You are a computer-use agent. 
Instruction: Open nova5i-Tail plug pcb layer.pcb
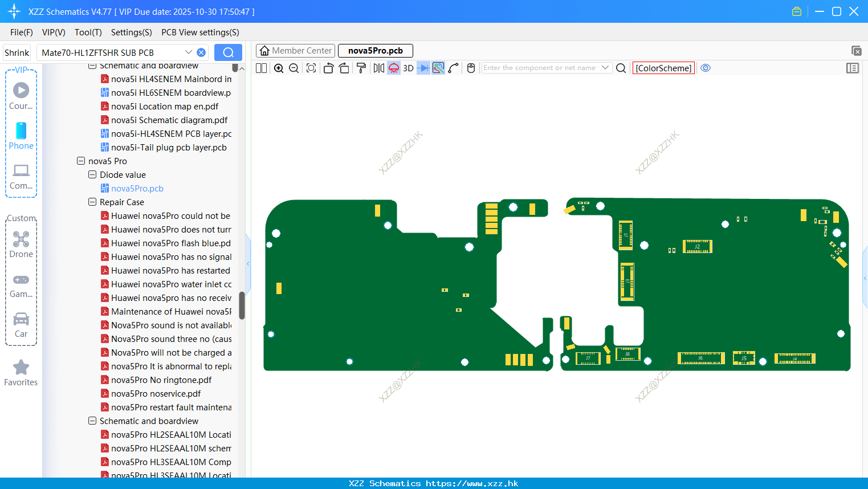point(169,148)
